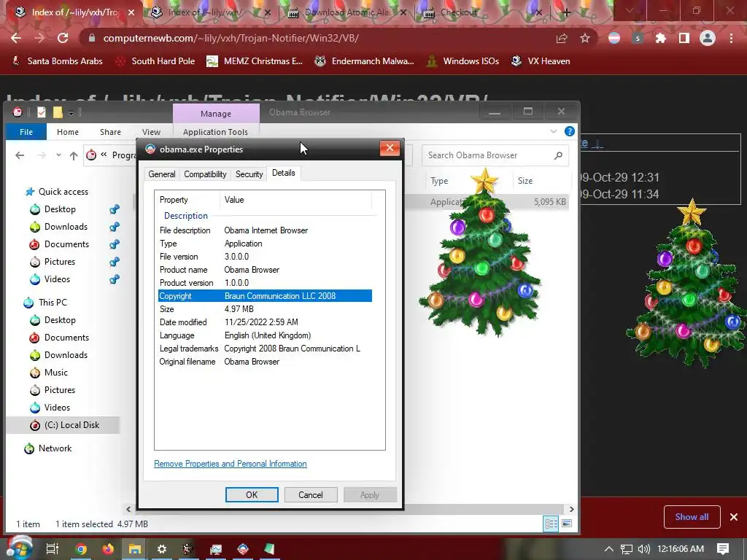Close the first Index of tab
The height and width of the screenshot is (560, 747).
click(133, 13)
